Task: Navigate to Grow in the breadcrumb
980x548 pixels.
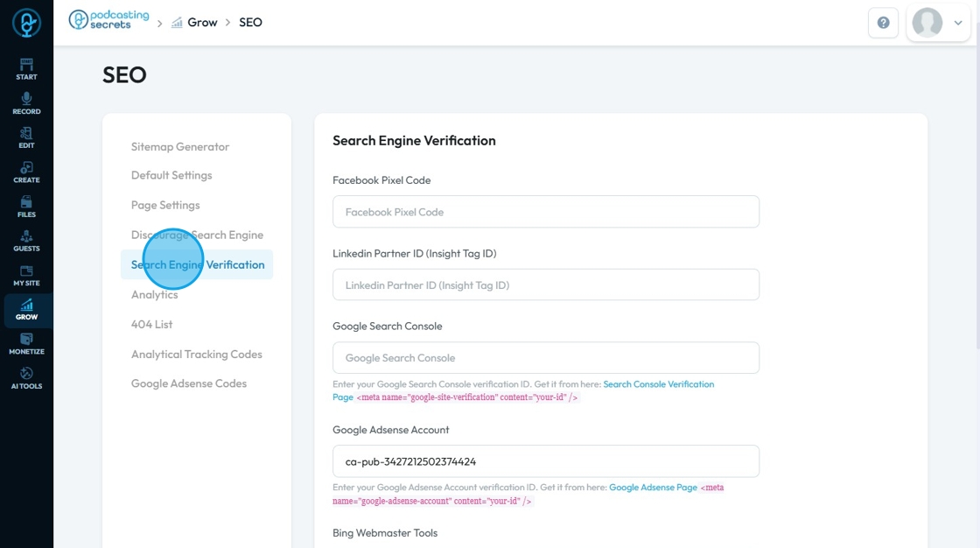Action: (x=202, y=23)
